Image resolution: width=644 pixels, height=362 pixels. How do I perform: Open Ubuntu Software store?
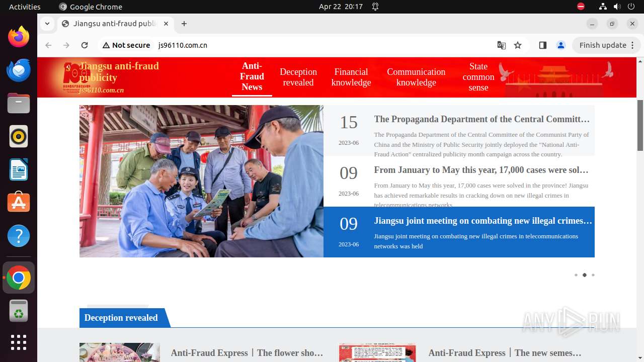click(x=19, y=203)
